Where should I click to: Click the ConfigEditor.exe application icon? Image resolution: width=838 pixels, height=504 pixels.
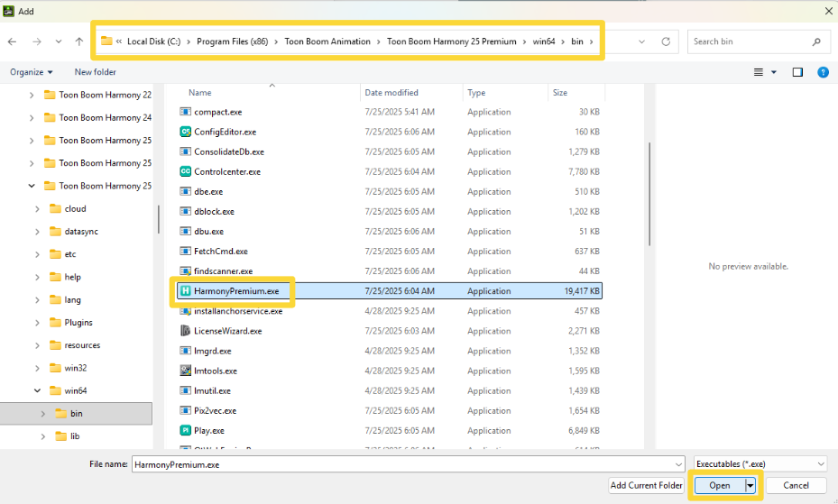coord(185,132)
